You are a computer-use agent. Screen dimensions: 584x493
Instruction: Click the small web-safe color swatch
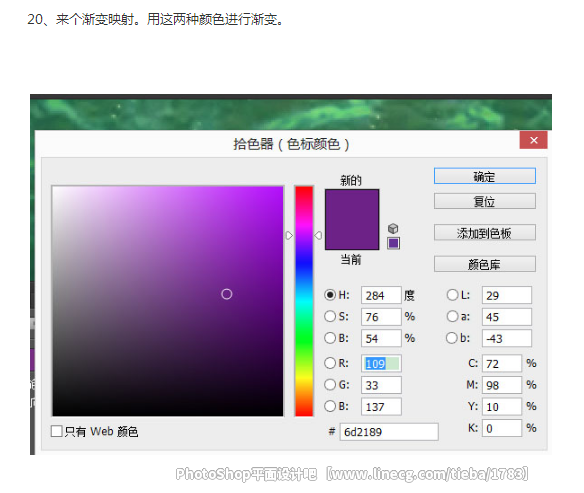pyautogui.click(x=393, y=243)
